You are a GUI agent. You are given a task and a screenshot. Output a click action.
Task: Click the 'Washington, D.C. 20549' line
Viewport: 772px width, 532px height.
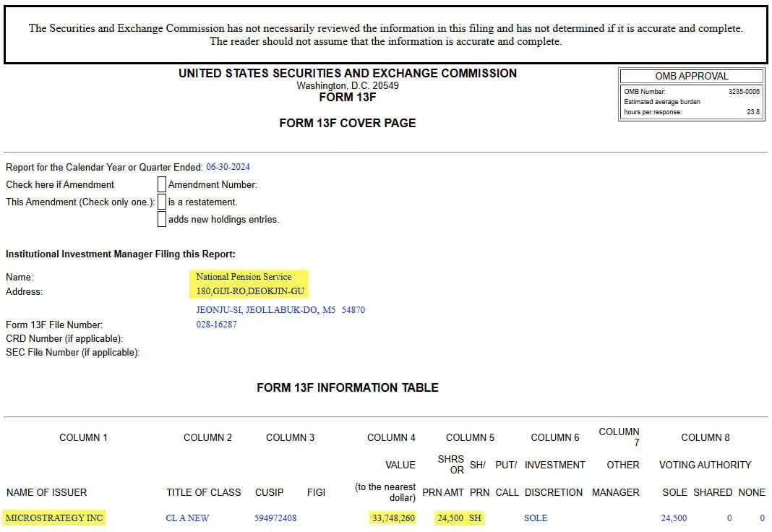(348, 85)
